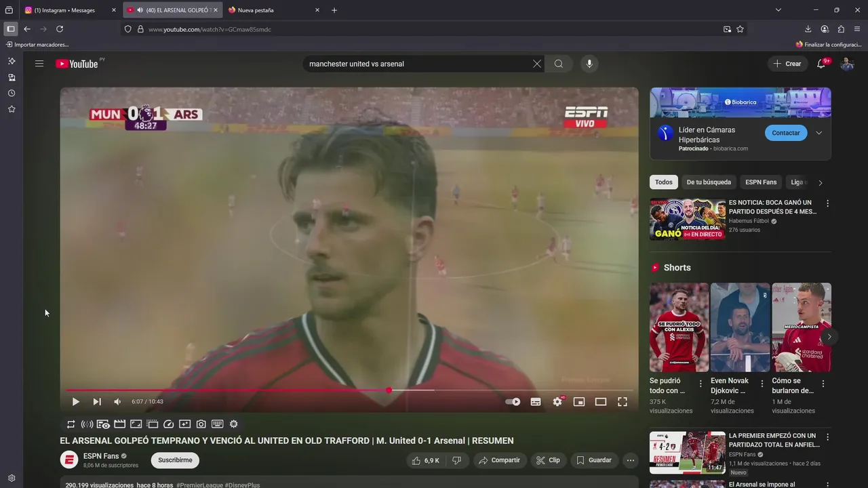This screenshot has height=488, width=868.
Task: Click the Suscribirme button
Action: pyautogui.click(x=175, y=460)
